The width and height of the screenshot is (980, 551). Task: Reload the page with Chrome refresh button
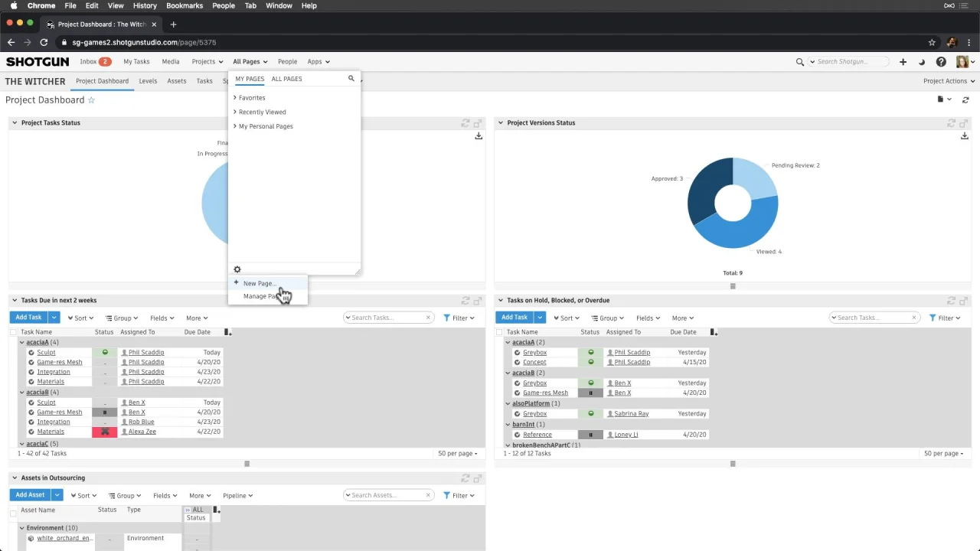point(44,43)
